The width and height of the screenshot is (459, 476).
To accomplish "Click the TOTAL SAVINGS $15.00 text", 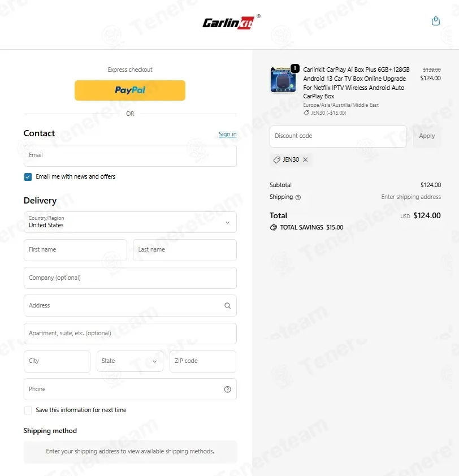I will click(311, 227).
